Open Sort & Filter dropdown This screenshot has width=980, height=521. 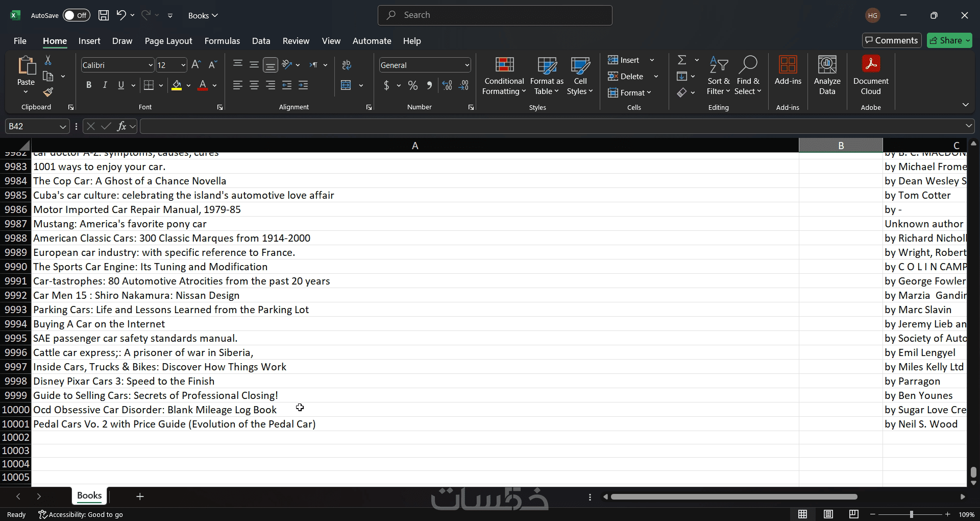click(x=719, y=76)
